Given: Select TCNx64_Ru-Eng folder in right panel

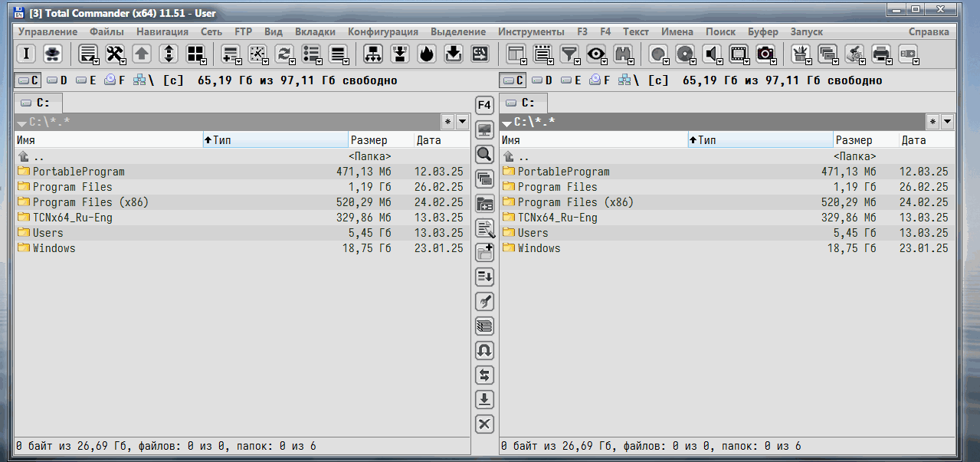Looking at the screenshot, I should (x=728, y=218).
